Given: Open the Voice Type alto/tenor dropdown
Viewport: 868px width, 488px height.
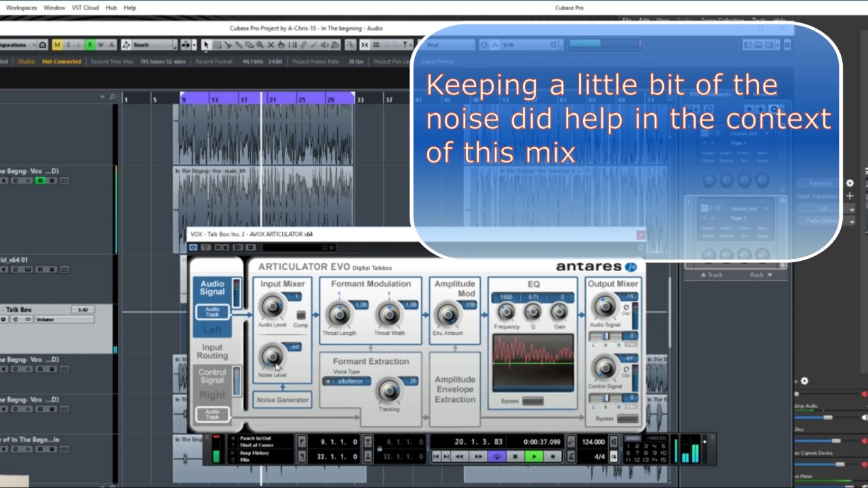Looking at the screenshot, I should [x=347, y=381].
